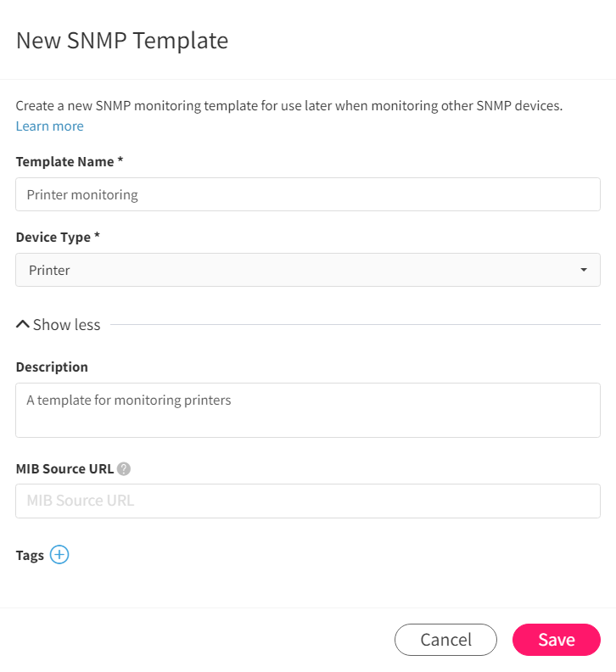
Task: Follow the Learn more link
Action: tap(50, 126)
